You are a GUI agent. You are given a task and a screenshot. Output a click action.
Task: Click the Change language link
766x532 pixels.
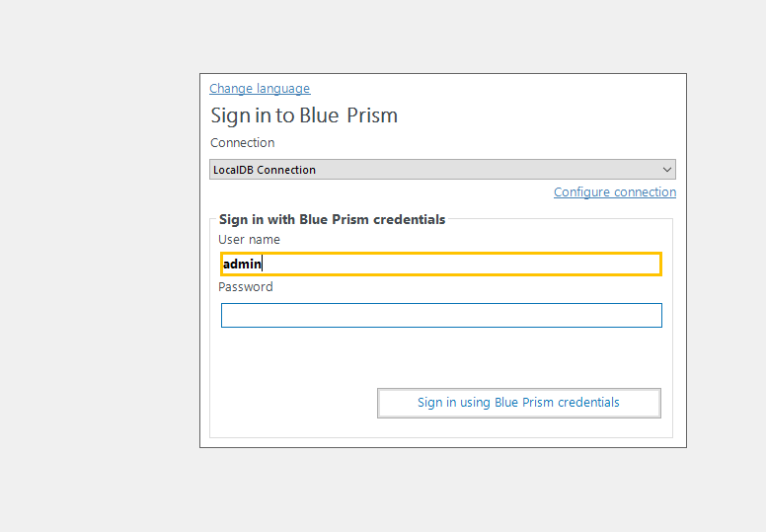coord(260,89)
